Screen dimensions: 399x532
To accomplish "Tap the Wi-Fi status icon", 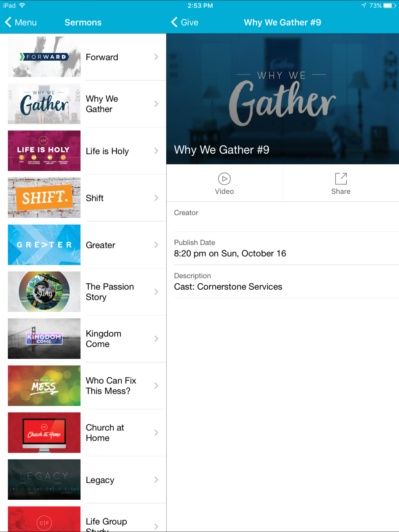I will (22, 6).
